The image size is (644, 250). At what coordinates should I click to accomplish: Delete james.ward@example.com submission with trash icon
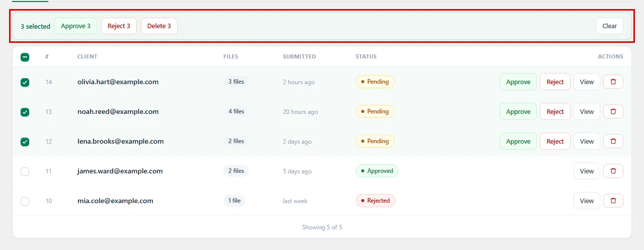[x=613, y=171]
